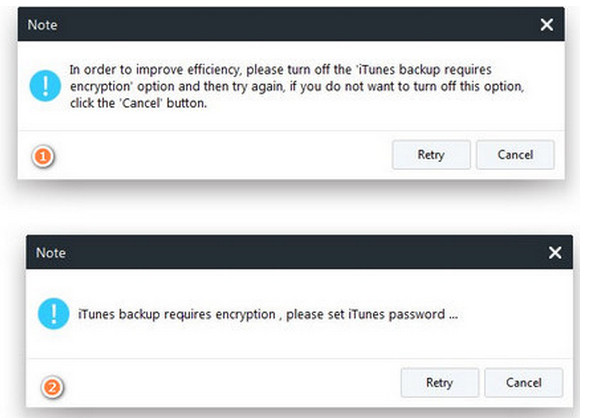Click the quoted 'iTunes backup requires' phrase in the first dialog
Viewport: 590px width, 418px height.
(424, 70)
